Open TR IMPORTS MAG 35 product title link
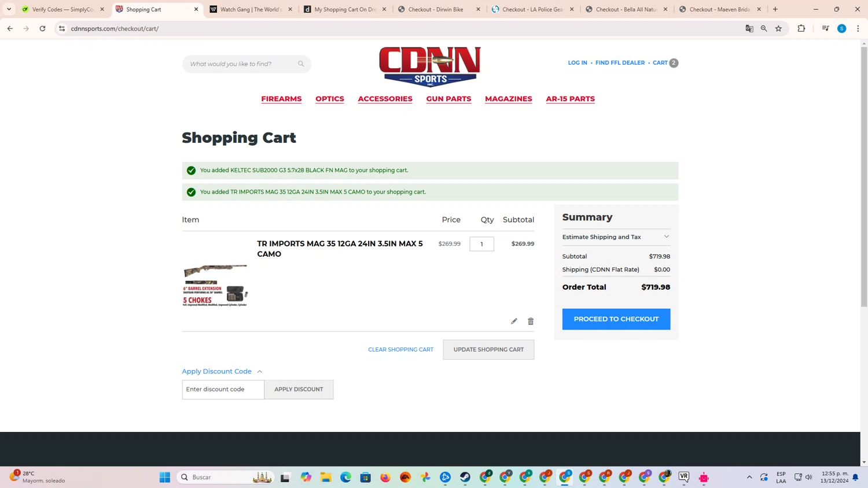 tap(340, 249)
